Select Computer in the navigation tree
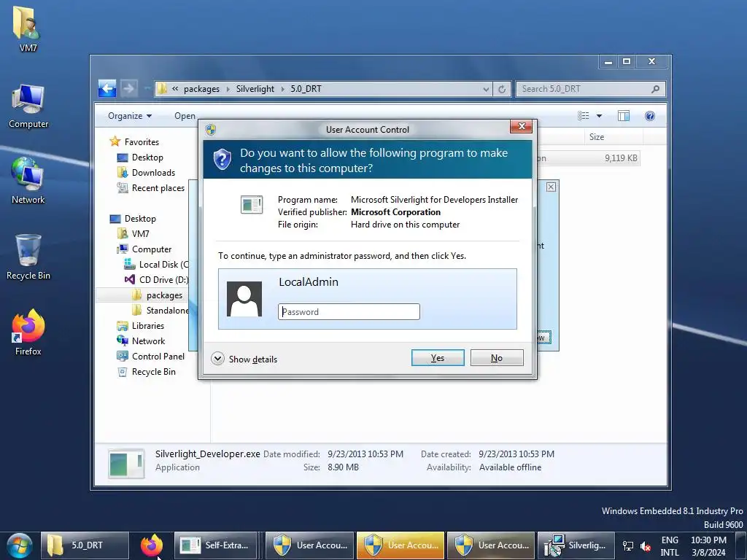Image resolution: width=747 pixels, height=560 pixels. (x=144, y=249)
